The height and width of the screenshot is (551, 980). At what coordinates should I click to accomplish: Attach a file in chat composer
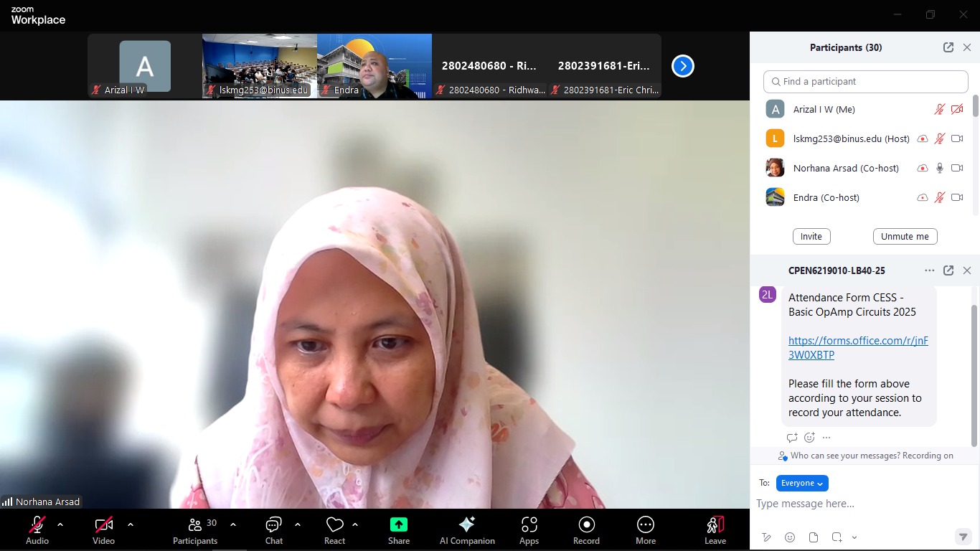click(x=814, y=537)
